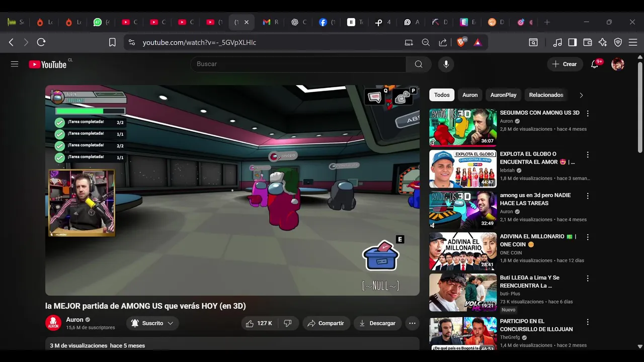
Task: Open Buti LLEGA a Lima thumbnail
Action: pyautogui.click(x=463, y=292)
